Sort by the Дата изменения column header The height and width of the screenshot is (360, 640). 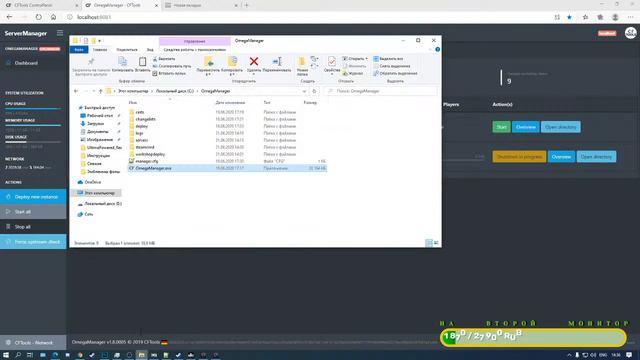[230, 102]
